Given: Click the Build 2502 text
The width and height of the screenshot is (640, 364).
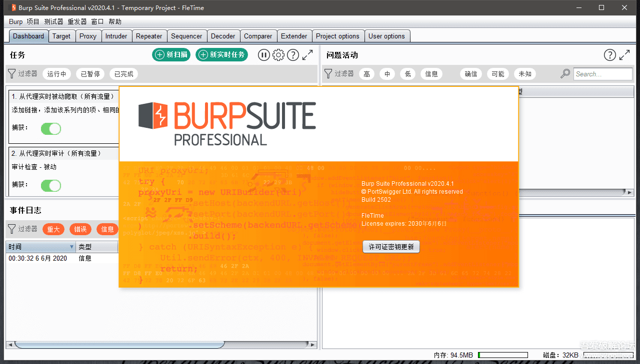Looking at the screenshot, I should (376, 200).
